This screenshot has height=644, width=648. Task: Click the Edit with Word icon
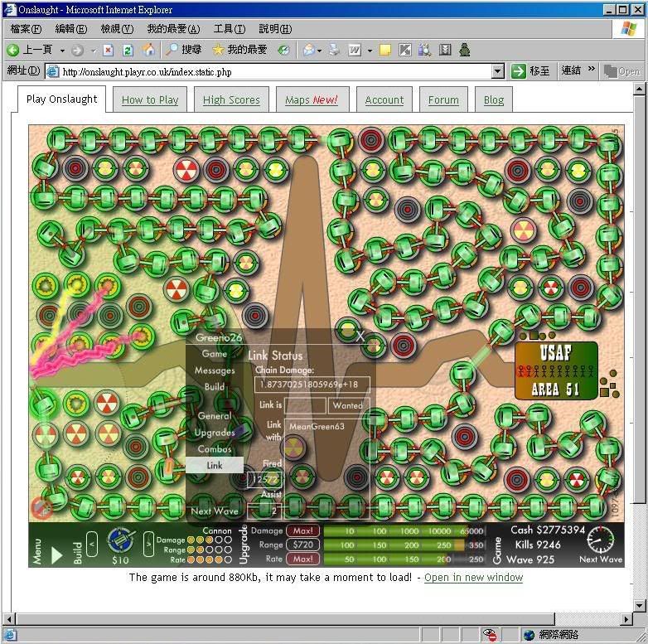tap(355, 50)
